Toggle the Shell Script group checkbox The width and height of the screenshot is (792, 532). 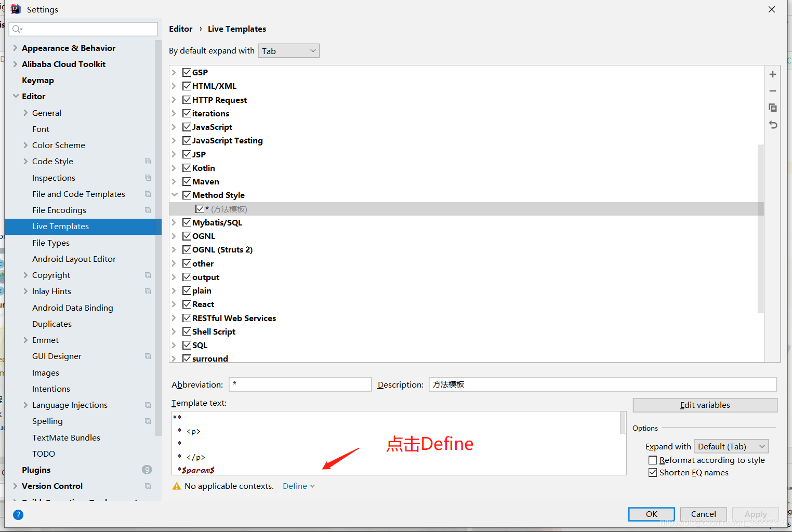[187, 331]
